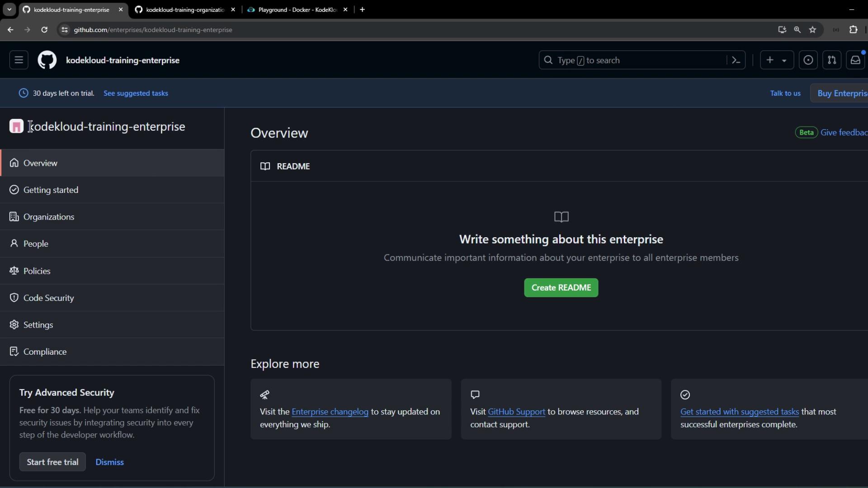This screenshot has width=868, height=488.
Task: Click the GitHub Octocat logo
Action: 47,60
